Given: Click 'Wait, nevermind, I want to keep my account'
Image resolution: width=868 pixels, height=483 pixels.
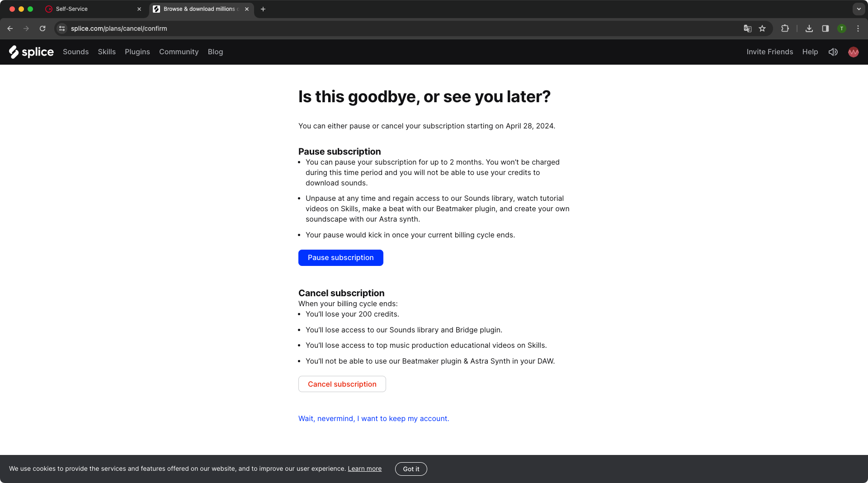Looking at the screenshot, I should [373, 419].
